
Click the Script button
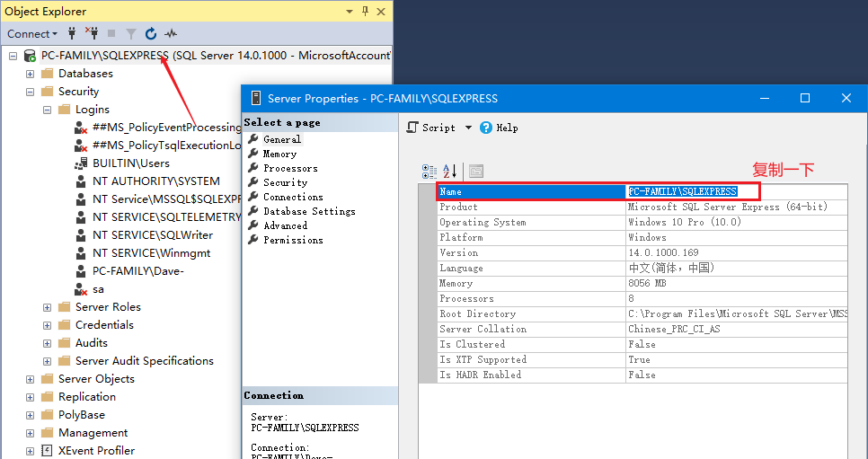coord(431,128)
